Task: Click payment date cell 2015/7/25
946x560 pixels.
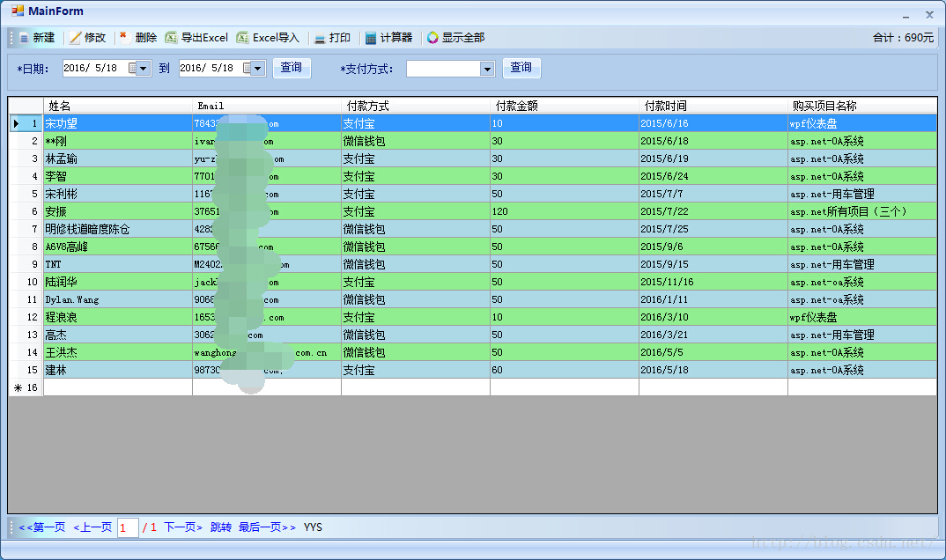Action: click(713, 229)
